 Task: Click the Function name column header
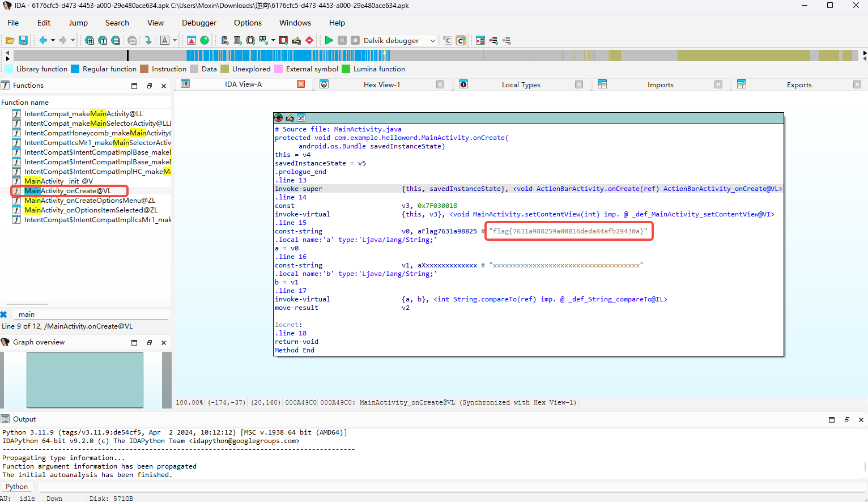[25, 103]
